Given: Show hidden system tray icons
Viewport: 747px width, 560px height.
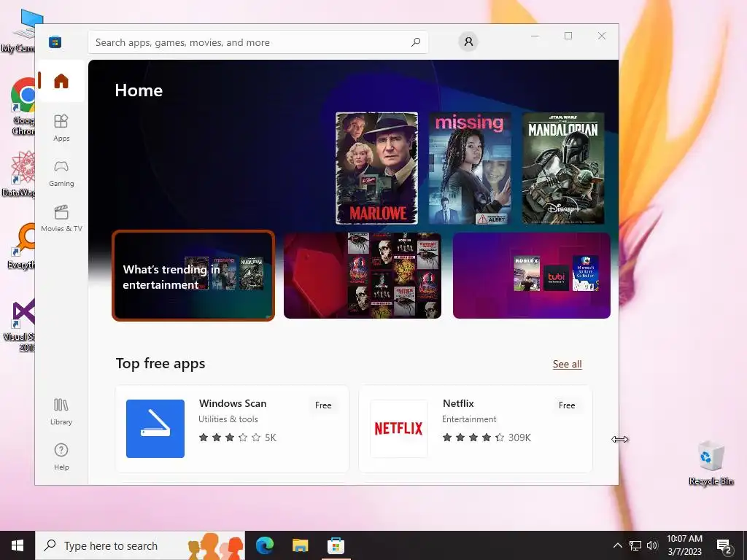Looking at the screenshot, I should click(x=617, y=545).
